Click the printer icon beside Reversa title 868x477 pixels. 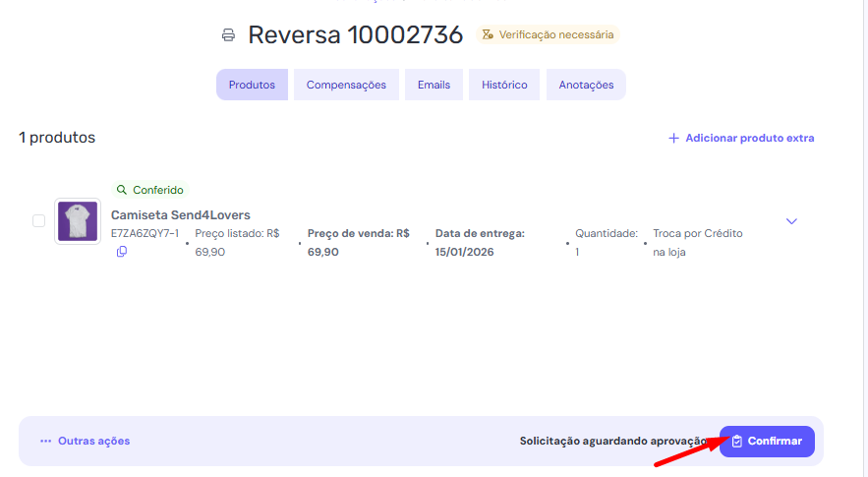pyautogui.click(x=229, y=35)
